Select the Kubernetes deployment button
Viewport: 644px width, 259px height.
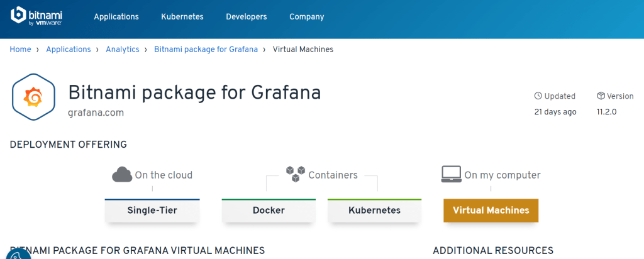tap(375, 211)
